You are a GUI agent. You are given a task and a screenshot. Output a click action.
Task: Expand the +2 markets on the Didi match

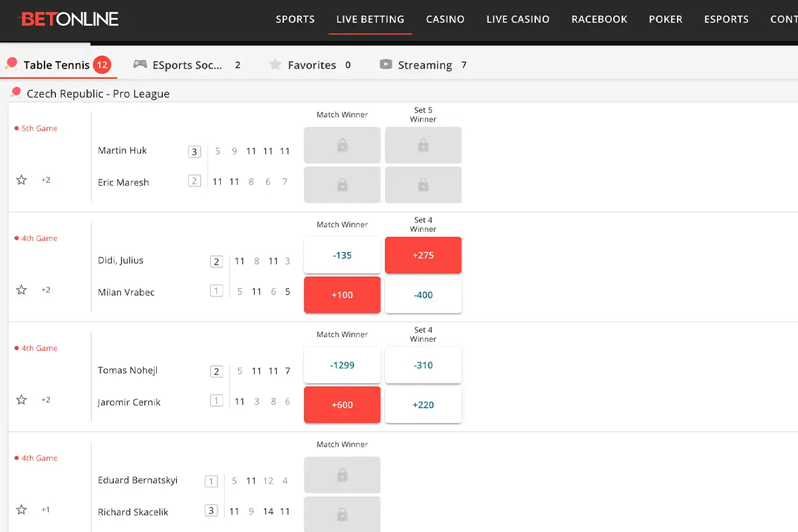pos(46,289)
